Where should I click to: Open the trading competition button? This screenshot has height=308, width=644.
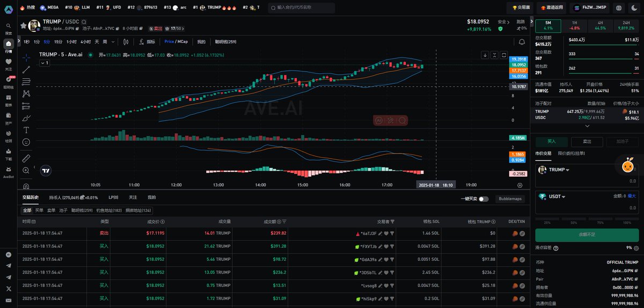520,8
